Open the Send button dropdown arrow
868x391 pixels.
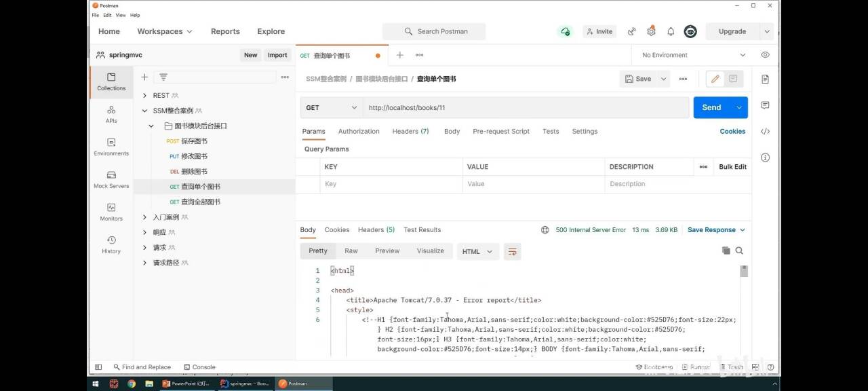(x=739, y=107)
